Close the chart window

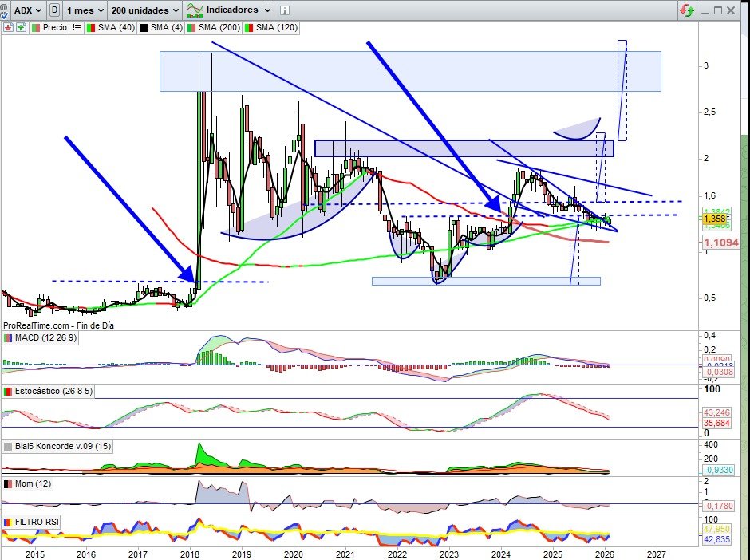click(x=731, y=10)
